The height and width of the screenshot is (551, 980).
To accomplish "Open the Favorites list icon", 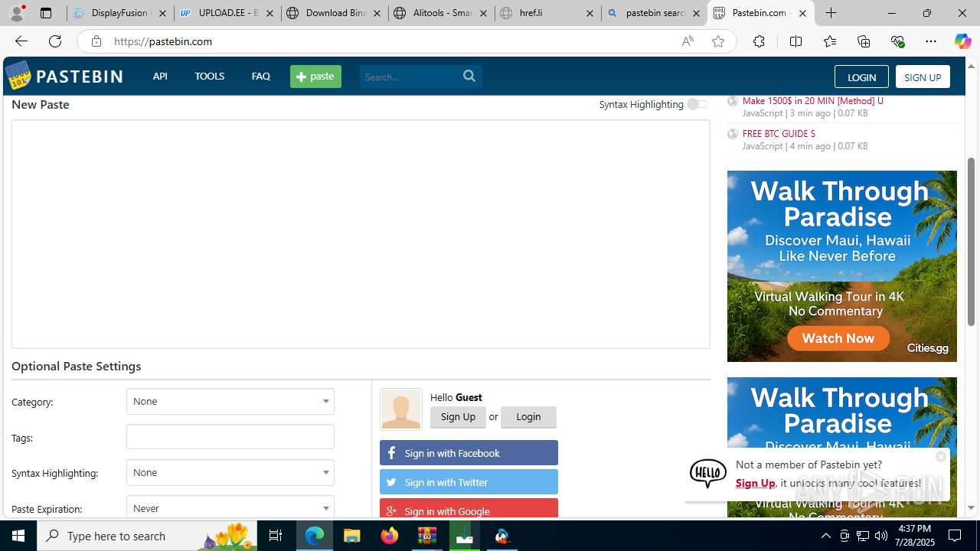I will [829, 41].
